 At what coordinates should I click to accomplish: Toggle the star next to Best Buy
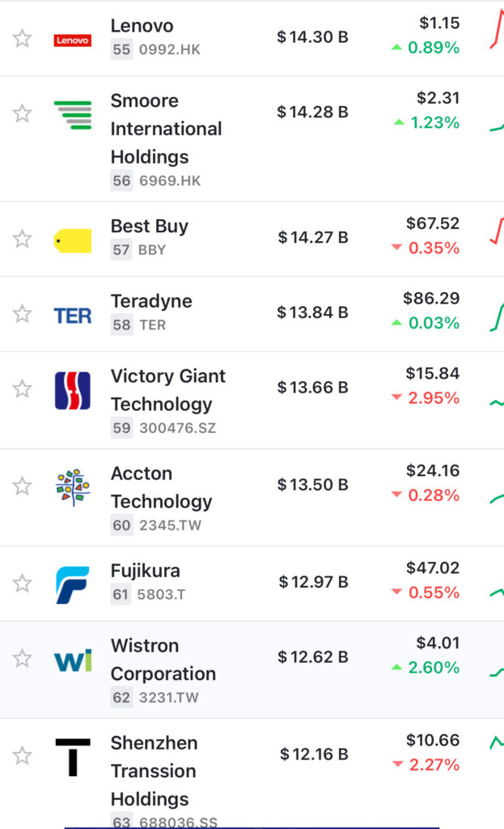22,239
